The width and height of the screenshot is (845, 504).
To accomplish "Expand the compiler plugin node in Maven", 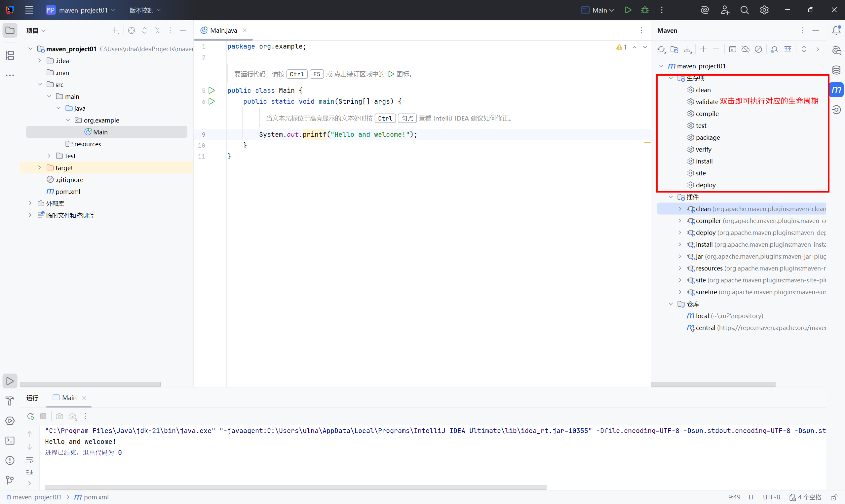I will tap(680, 221).
